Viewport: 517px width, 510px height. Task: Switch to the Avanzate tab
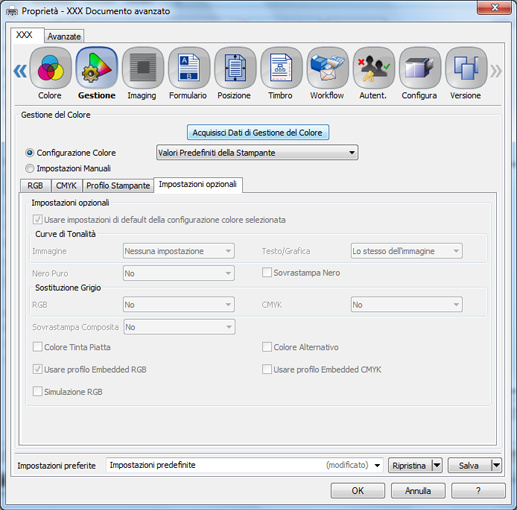pyautogui.click(x=64, y=36)
